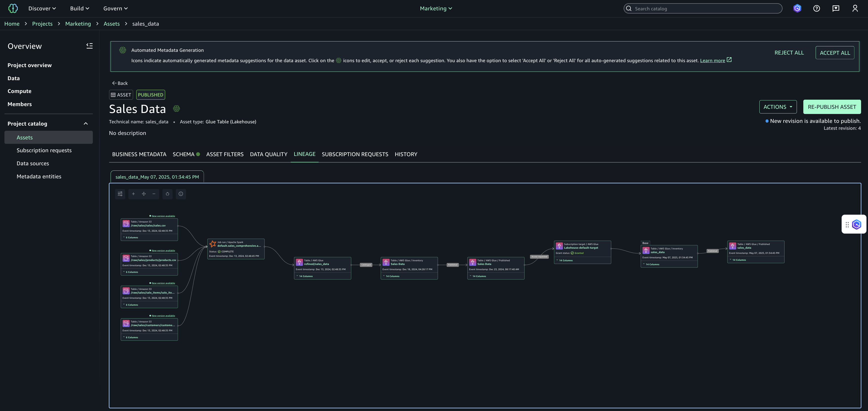868x411 pixels.
Task: Collapse the Overview side navigation
Action: pyautogui.click(x=89, y=46)
